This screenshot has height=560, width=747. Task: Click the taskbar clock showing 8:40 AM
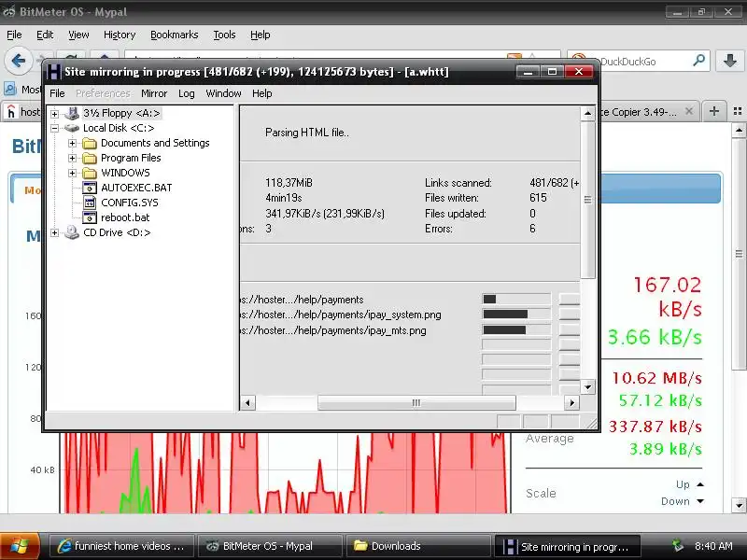(713, 546)
